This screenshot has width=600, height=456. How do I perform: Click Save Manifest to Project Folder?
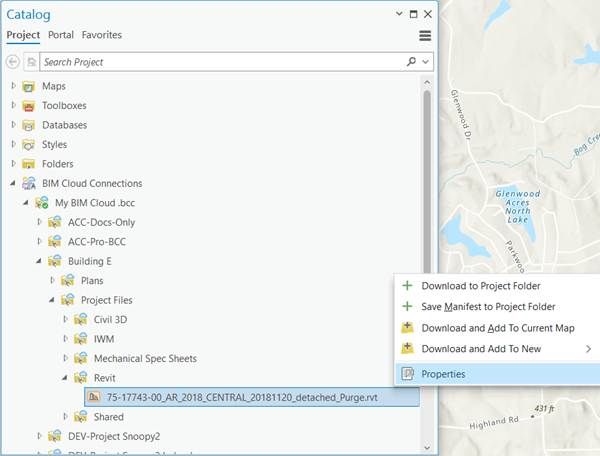pyautogui.click(x=488, y=307)
